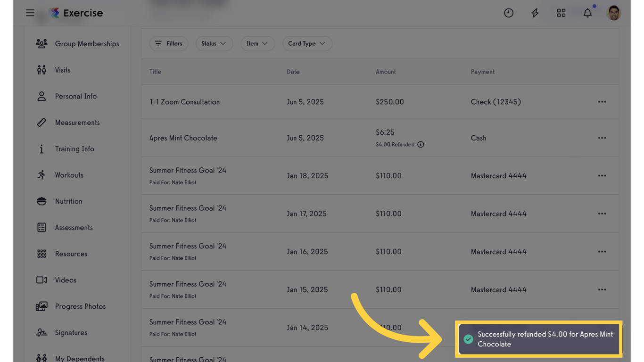The width and height of the screenshot is (644, 362).
Task: Expand the Card Type dropdown
Action: click(306, 43)
